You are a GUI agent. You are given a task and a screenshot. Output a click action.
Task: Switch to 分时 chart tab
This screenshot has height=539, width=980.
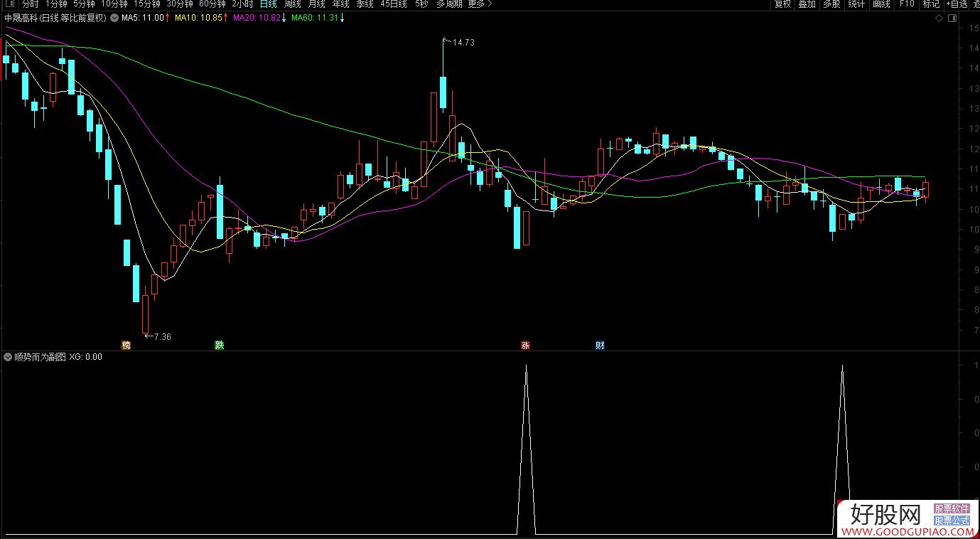click(30, 4)
